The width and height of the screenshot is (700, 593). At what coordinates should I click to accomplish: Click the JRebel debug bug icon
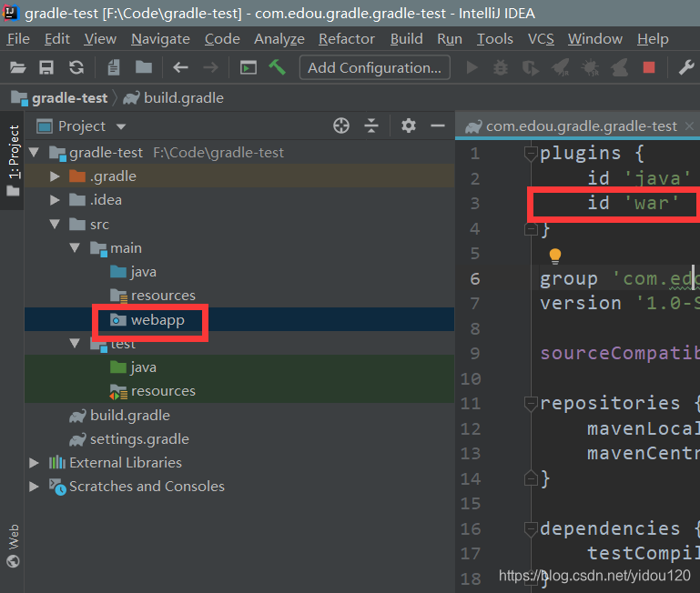(590, 68)
